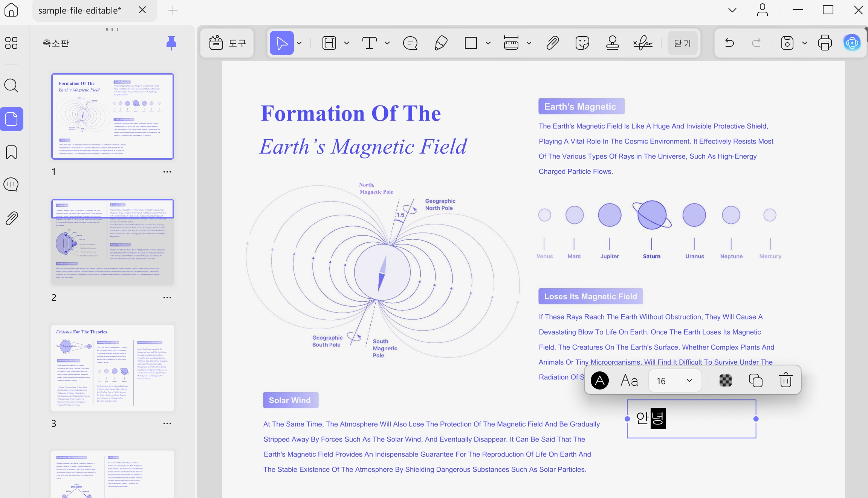
Task: Open the more options for page 3
Action: pyautogui.click(x=167, y=423)
